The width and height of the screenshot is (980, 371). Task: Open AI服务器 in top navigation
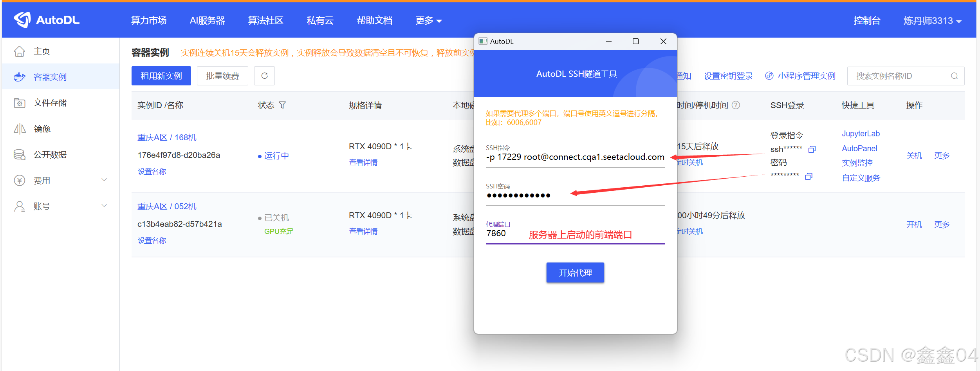coord(207,20)
